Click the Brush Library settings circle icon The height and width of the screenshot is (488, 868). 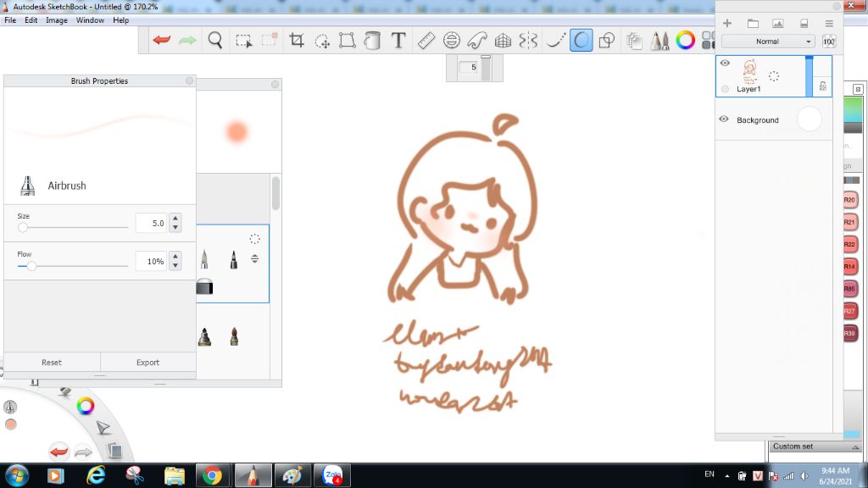(254, 239)
